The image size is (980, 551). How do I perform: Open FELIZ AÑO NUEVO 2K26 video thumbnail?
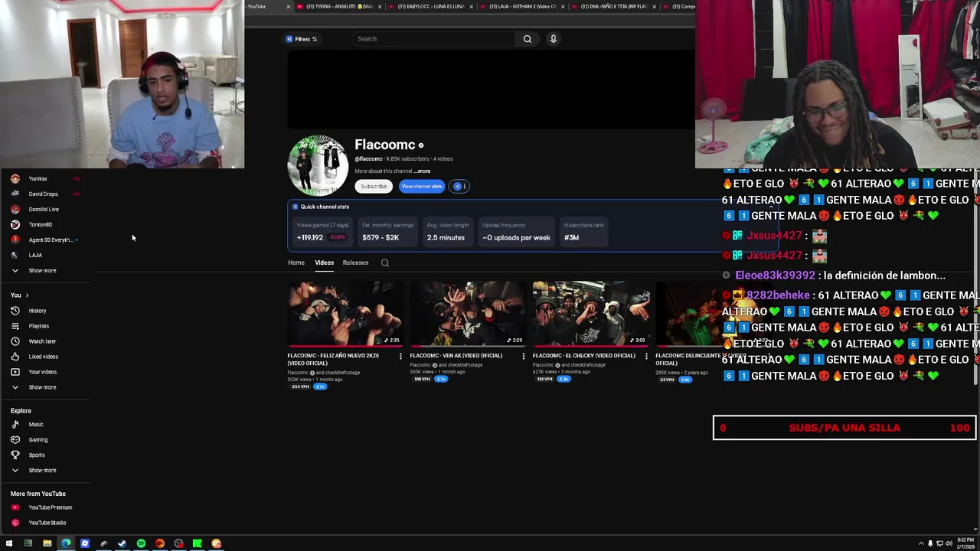[345, 314]
